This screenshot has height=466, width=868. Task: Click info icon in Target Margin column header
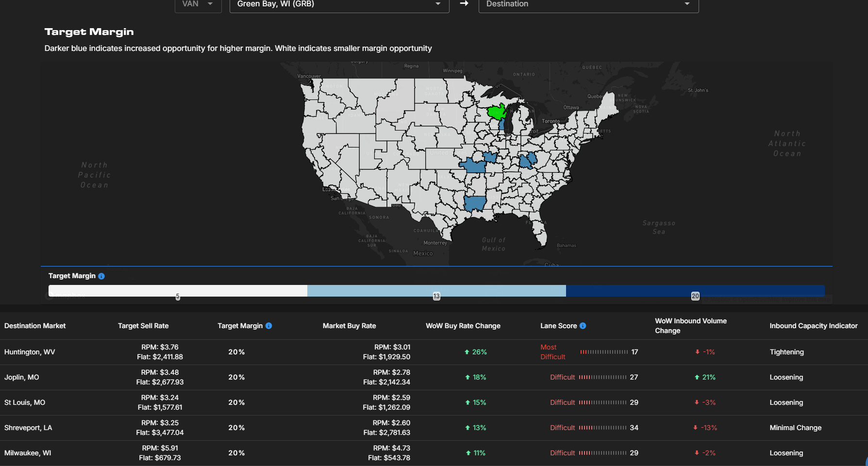(x=269, y=326)
